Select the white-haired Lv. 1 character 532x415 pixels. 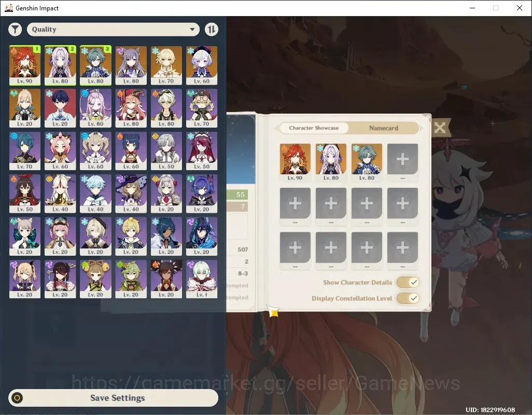[202, 279]
